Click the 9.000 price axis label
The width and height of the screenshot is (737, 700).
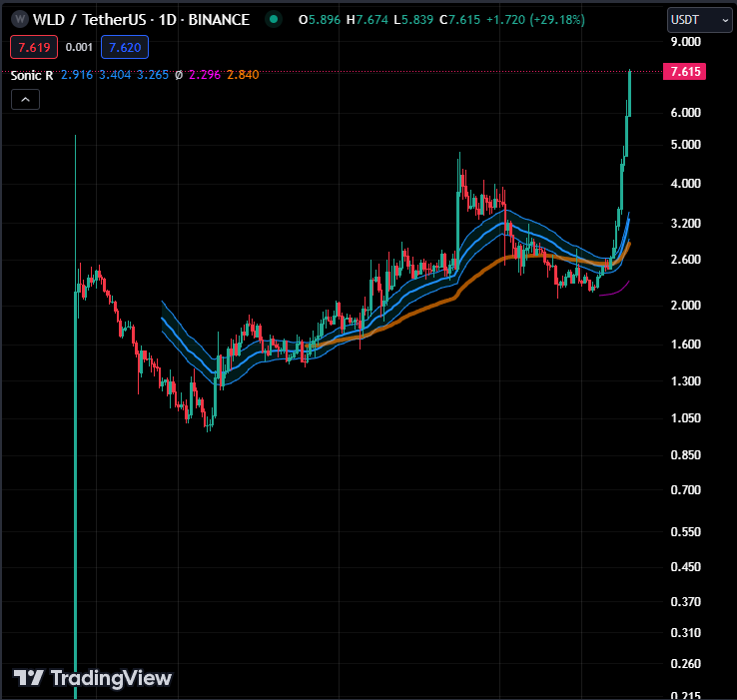tap(686, 41)
